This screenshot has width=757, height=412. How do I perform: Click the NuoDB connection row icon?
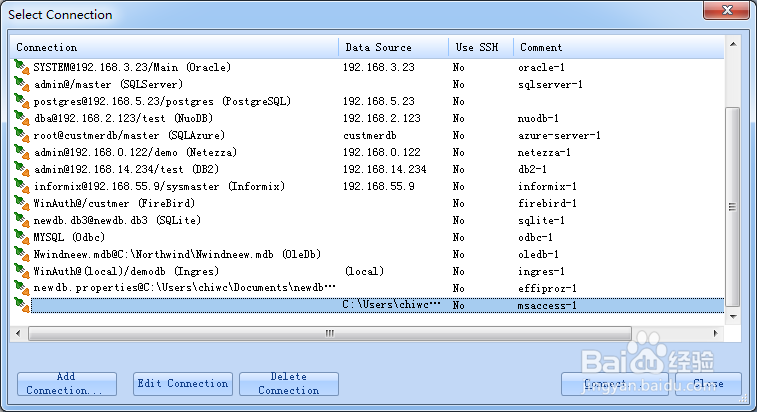pos(22,117)
